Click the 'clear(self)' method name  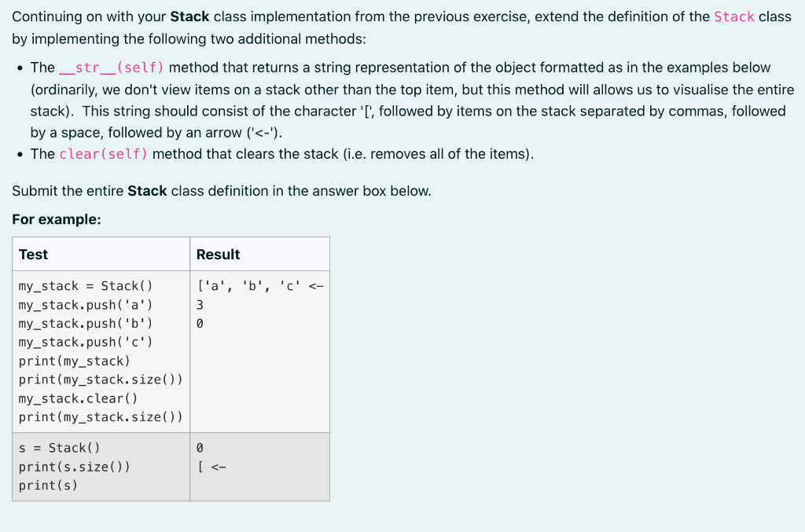[103, 154]
